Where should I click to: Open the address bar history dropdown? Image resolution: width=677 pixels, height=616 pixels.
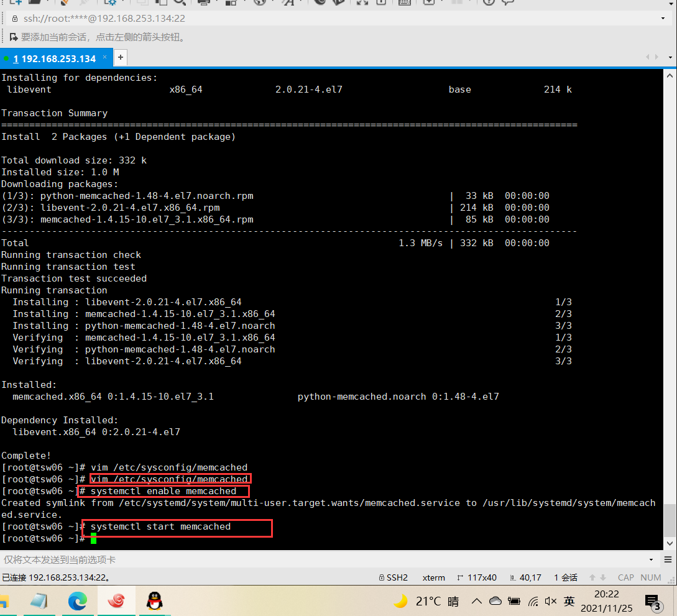(x=663, y=19)
